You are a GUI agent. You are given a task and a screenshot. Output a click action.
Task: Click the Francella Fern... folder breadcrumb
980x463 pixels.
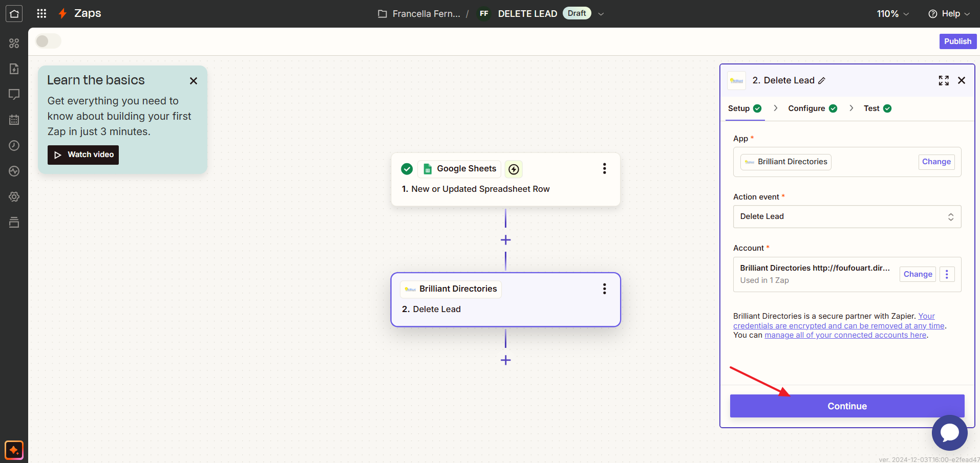click(x=426, y=14)
